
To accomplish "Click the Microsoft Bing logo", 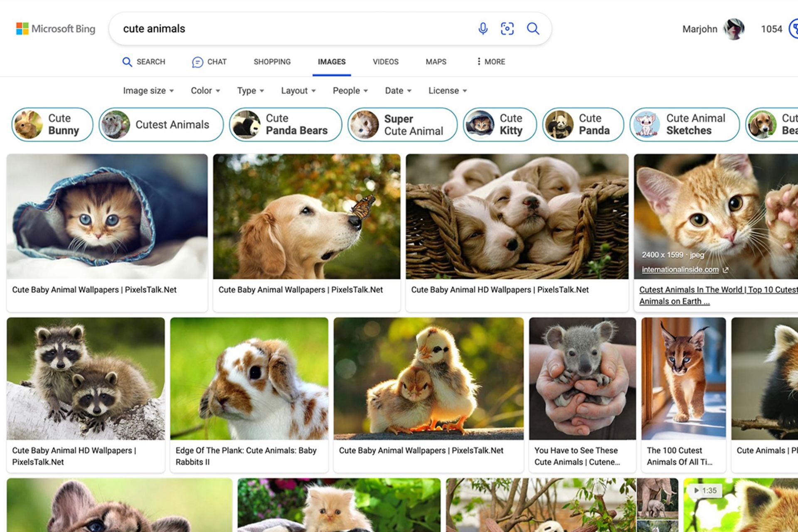I will click(56, 29).
